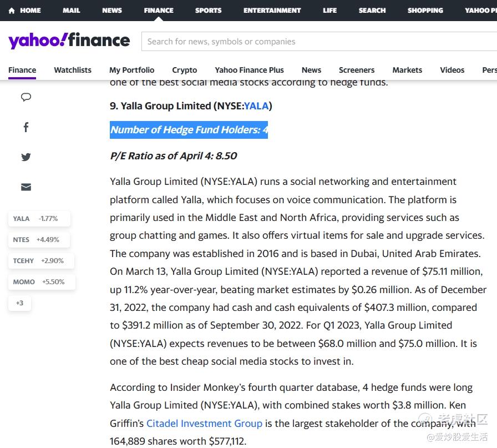Go to Mail in top bar
The width and height of the screenshot is (497, 448).
72,11
